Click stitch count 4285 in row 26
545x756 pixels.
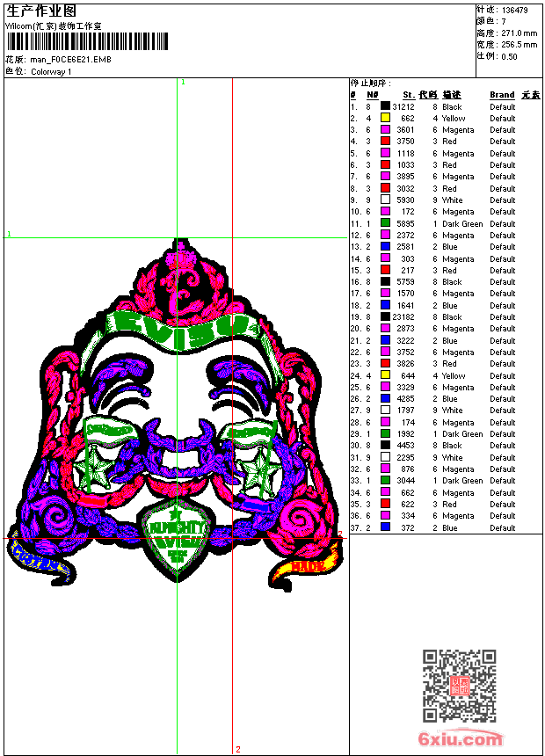click(405, 399)
